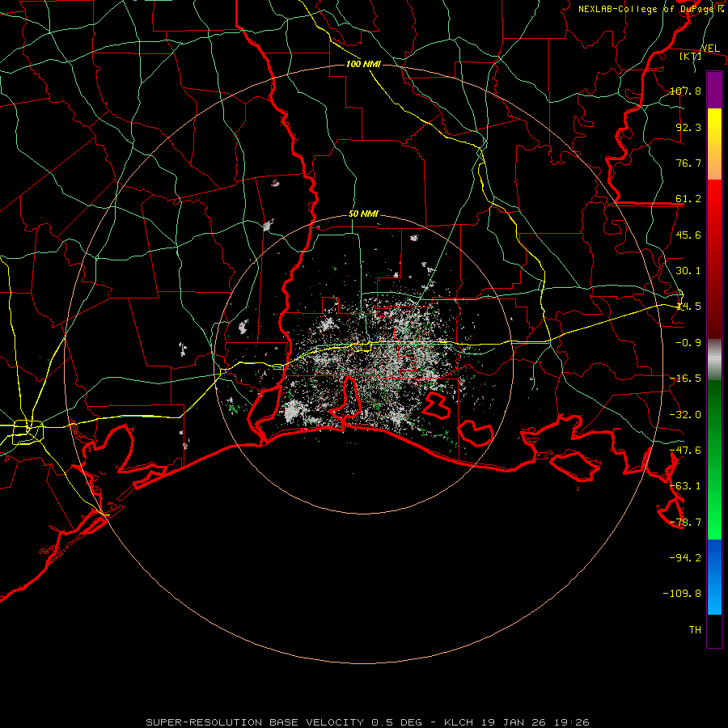This screenshot has width=728, height=728.
Task: Click the 50 NMI range ring label
Action: point(363,214)
